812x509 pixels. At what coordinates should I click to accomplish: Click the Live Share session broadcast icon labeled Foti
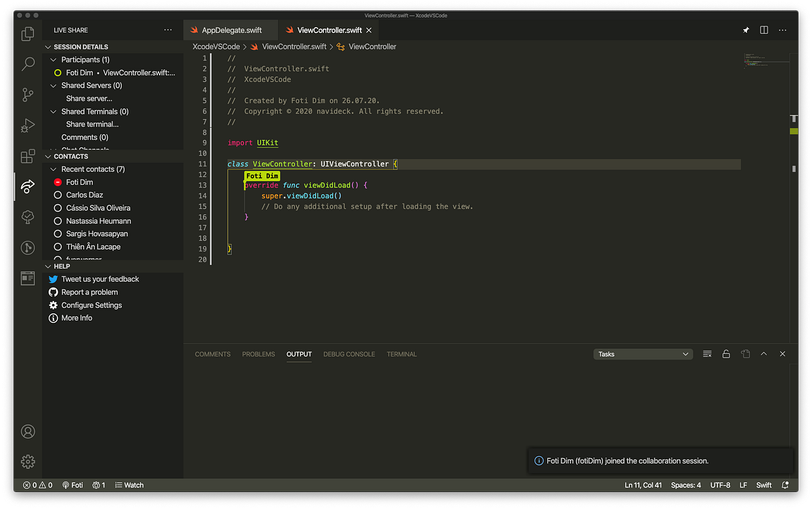(x=72, y=485)
